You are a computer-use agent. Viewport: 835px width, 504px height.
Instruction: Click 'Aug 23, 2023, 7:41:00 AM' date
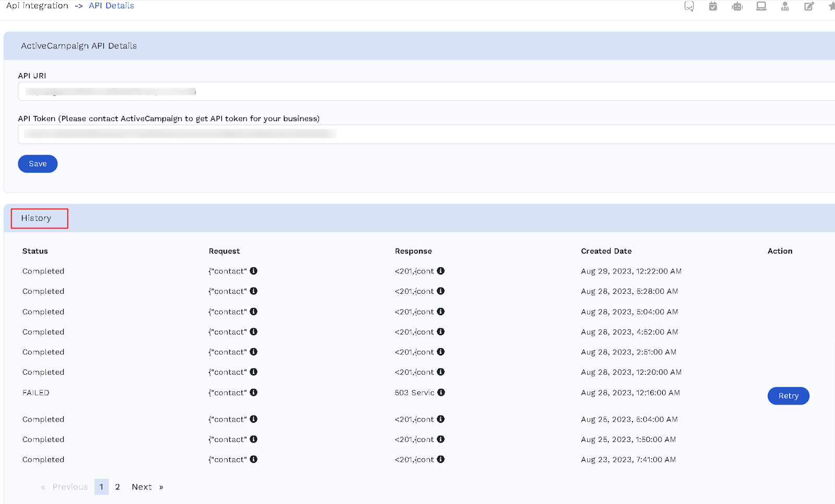coord(628,460)
